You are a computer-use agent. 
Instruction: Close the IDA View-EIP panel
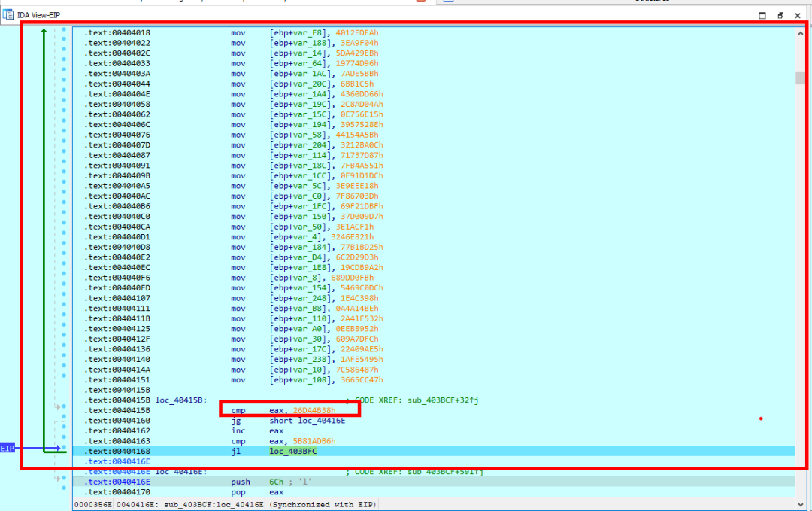point(798,16)
